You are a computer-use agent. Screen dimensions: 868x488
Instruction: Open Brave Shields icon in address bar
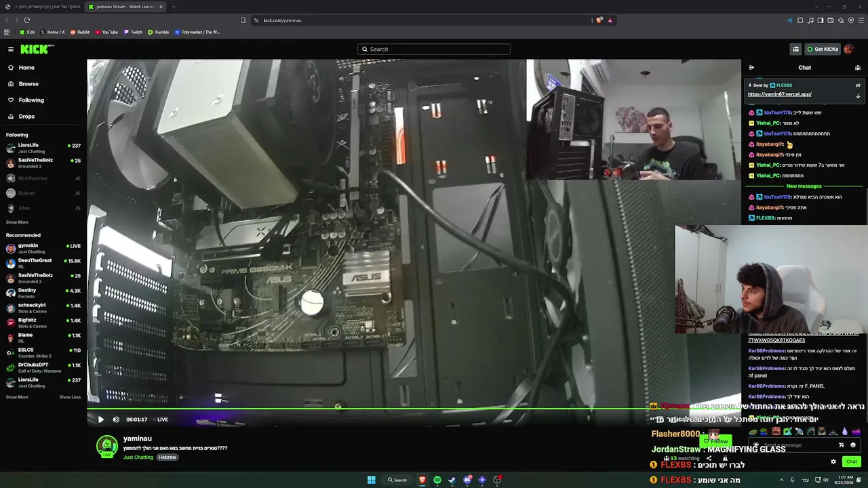pyautogui.click(x=599, y=20)
